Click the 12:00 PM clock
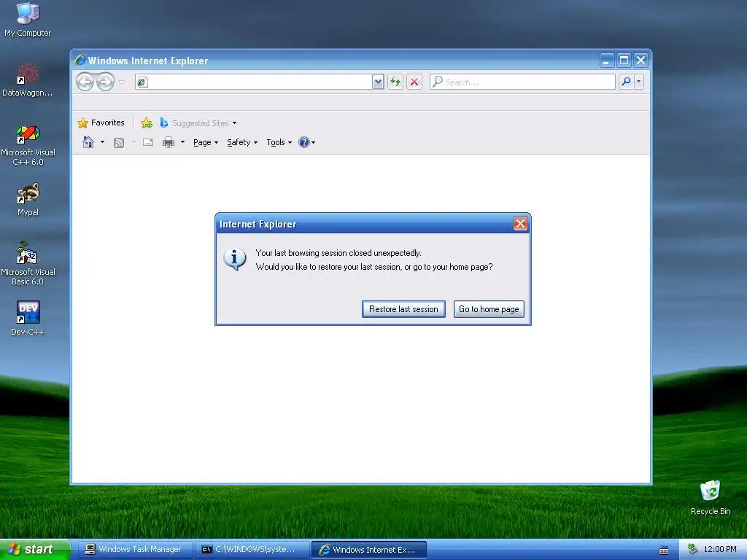Screen dimensions: 747x560 pos(720,549)
